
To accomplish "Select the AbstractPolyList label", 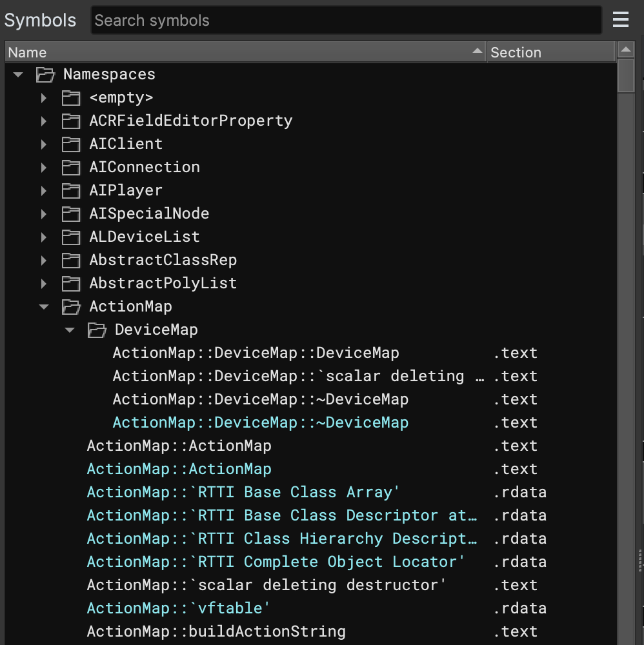I will [163, 283].
